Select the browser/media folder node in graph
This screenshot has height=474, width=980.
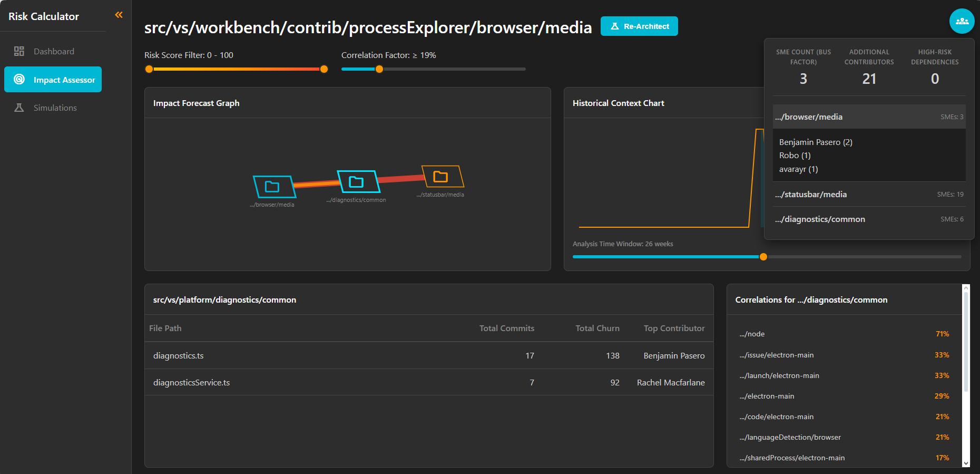(x=273, y=187)
